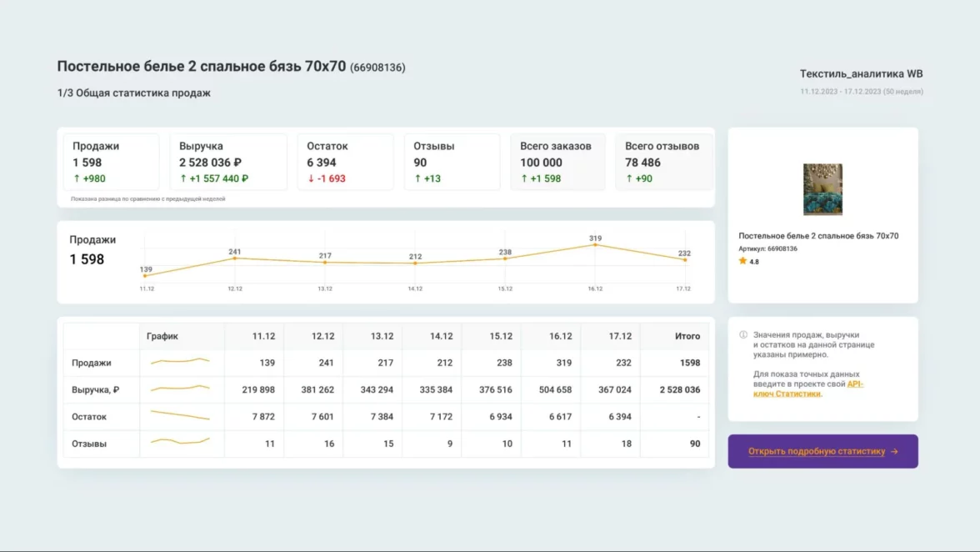Image resolution: width=980 pixels, height=552 pixels.
Task: Click the chart point labeled 319
Action: [595, 244]
